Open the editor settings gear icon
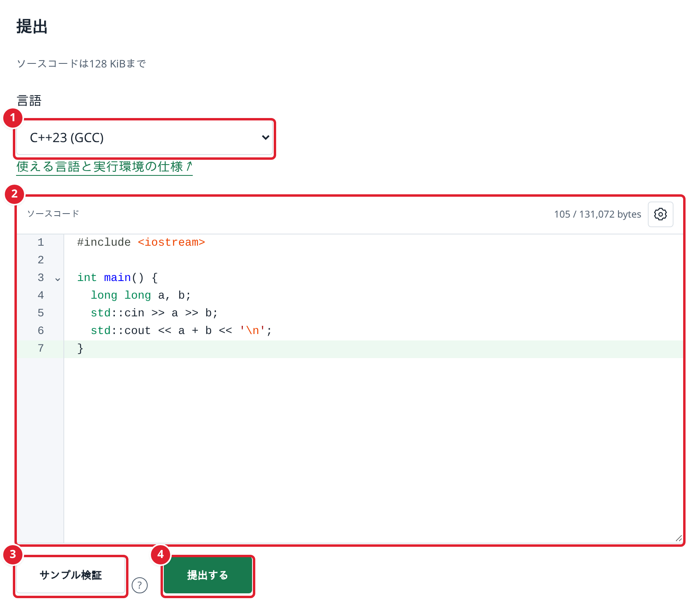Viewport: 700px width, 611px height. pos(660,214)
